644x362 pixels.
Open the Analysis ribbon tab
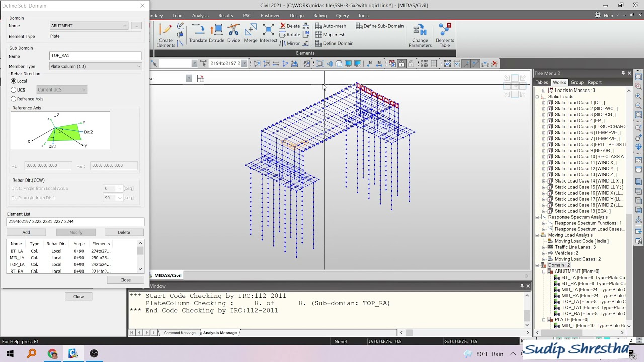200,16
